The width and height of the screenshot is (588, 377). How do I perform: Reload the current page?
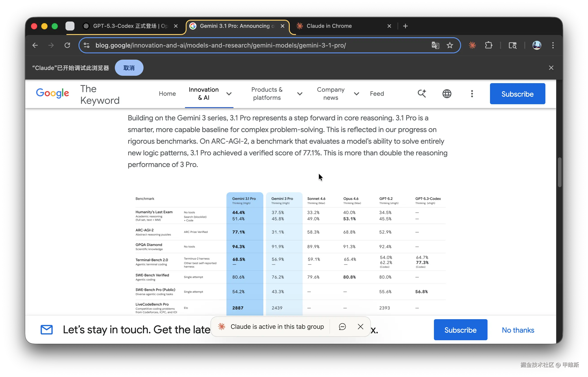67,45
